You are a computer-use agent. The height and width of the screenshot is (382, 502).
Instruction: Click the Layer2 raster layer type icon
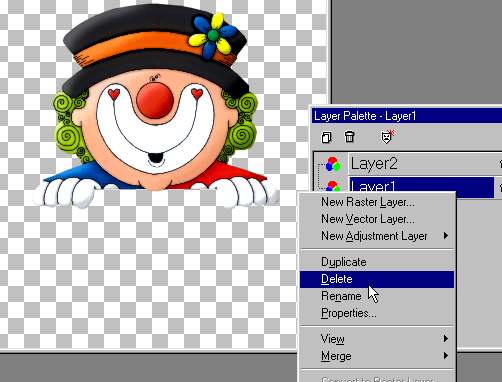coord(333,164)
